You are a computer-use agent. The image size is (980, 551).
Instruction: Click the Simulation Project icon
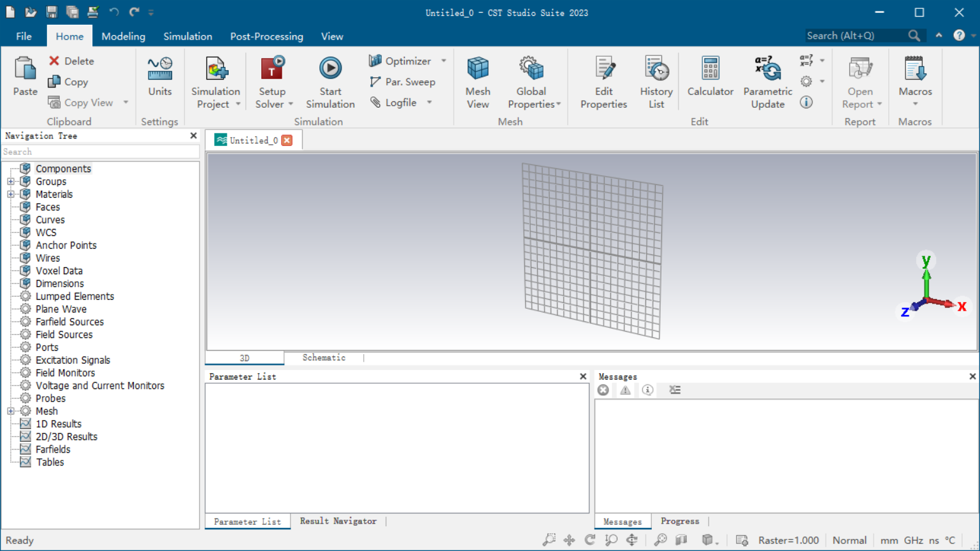click(216, 70)
